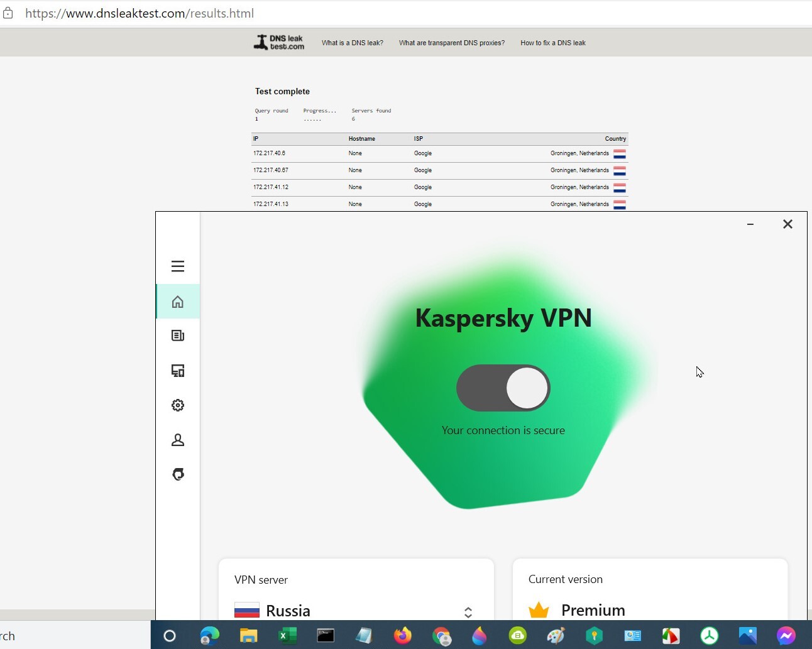Select the IP cell 172.217.40.67
Screen dimensions: 812x649
click(271, 170)
